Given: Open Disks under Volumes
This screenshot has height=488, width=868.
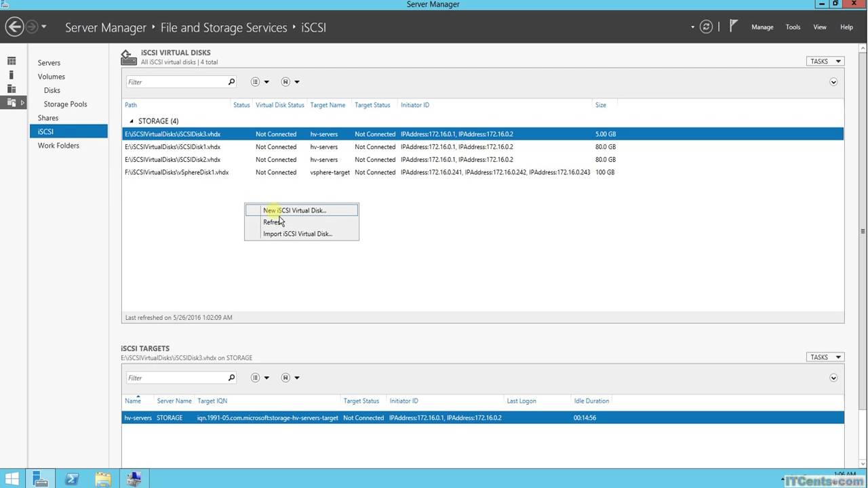Looking at the screenshot, I should pyautogui.click(x=52, y=90).
